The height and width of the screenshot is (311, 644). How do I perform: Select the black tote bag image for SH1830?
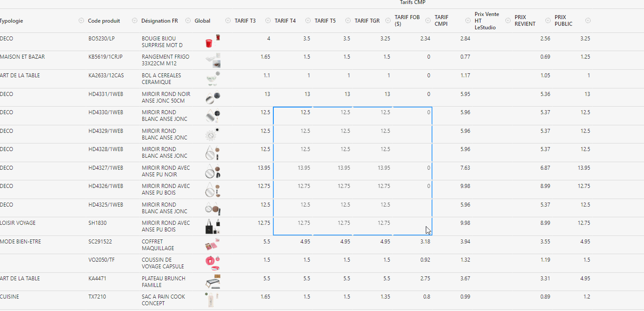212,226
